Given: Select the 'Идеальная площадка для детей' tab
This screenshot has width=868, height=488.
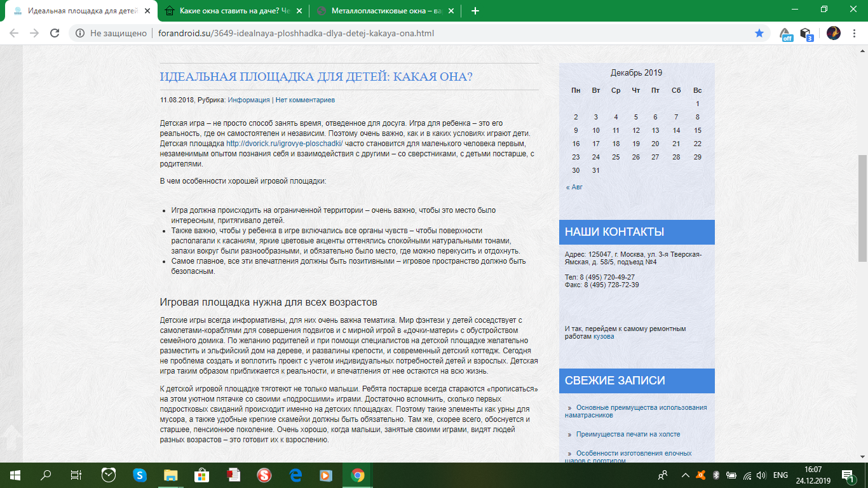Looking at the screenshot, I should point(81,11).
